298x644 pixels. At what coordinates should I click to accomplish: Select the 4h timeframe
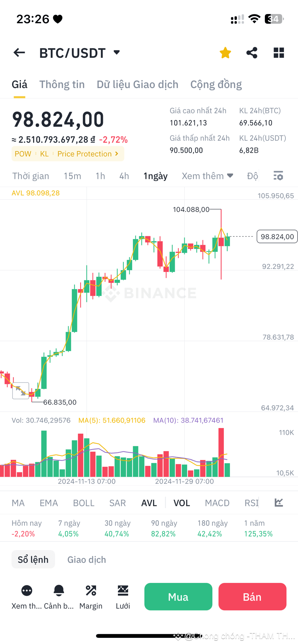(124, 176)
